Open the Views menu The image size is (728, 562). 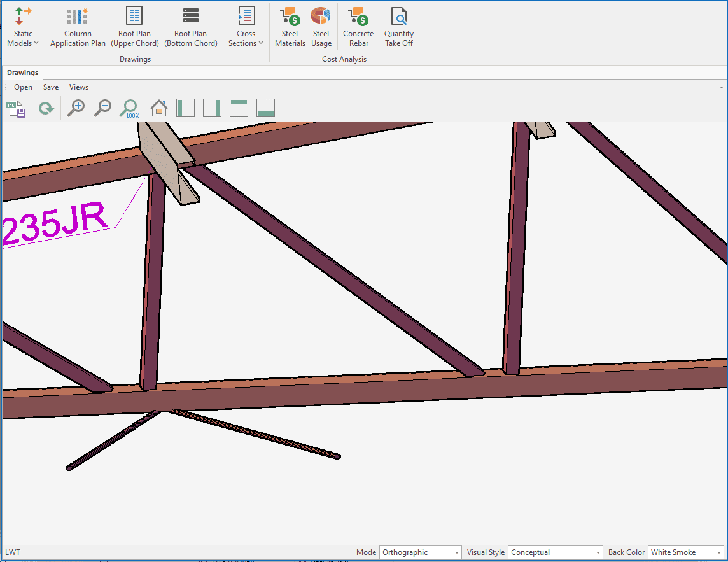tap(79, 87)
